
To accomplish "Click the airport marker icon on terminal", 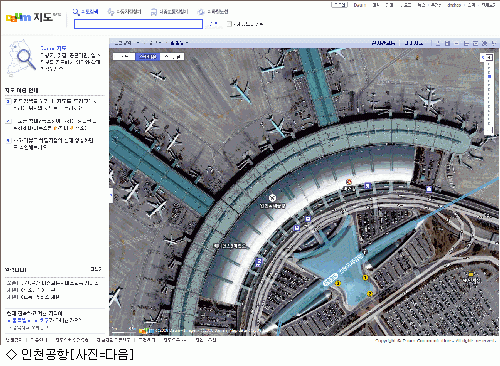I will 272,198.
